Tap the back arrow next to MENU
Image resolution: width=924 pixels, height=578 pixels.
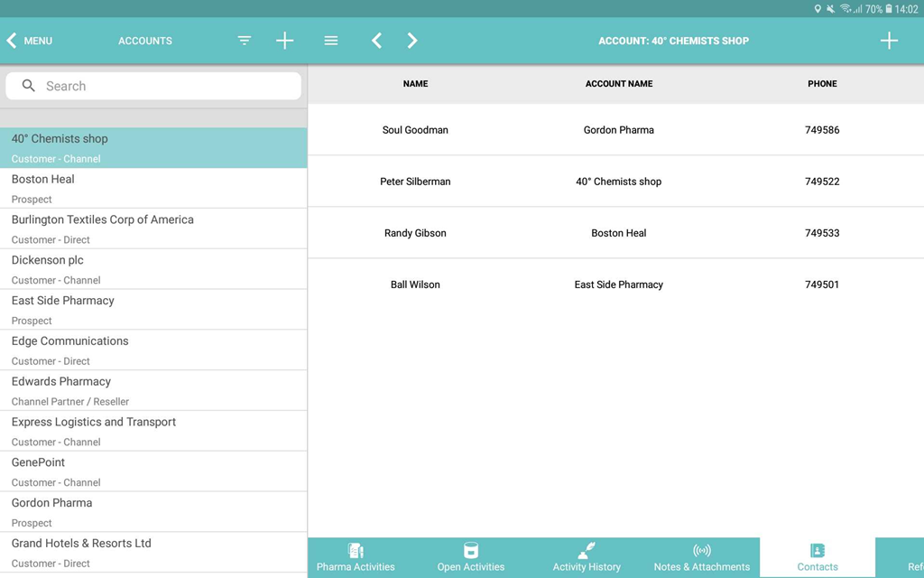[x=13, y=41]
